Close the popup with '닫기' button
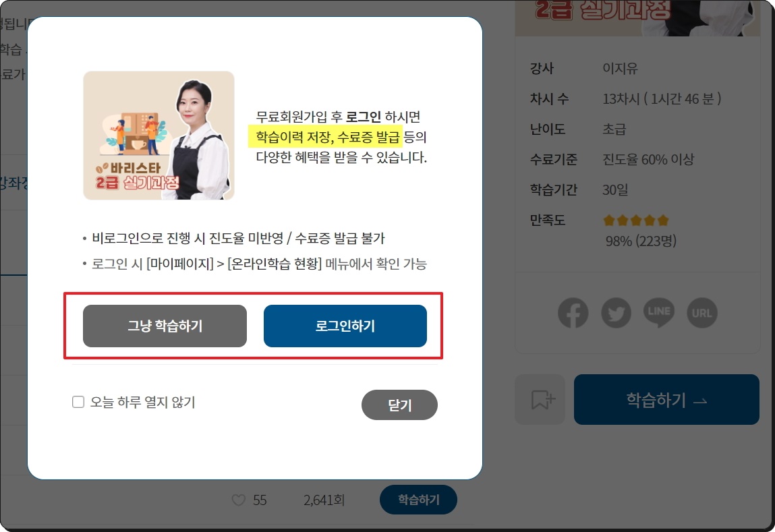Image resolution: width=775 pixels, height=532 pixels. 399,405
